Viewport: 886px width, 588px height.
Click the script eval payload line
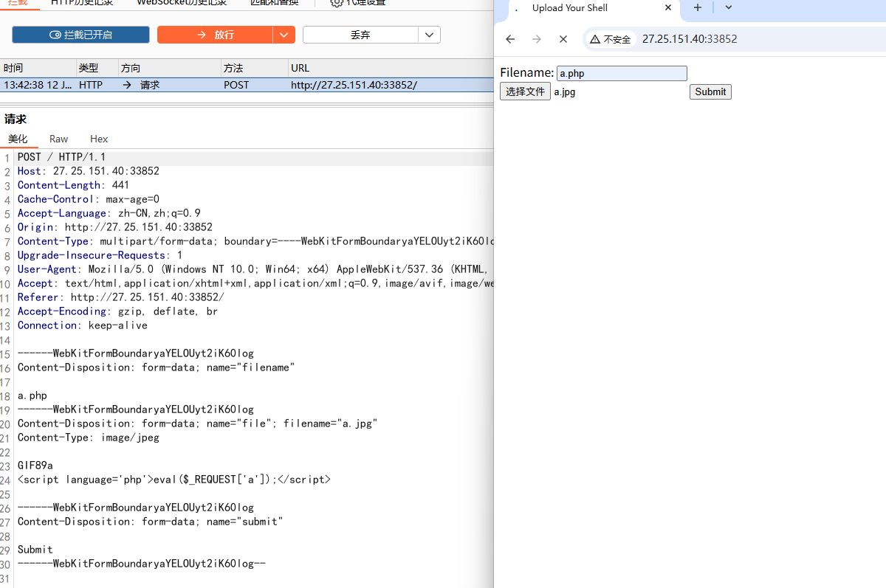click(x=174, y=480)
